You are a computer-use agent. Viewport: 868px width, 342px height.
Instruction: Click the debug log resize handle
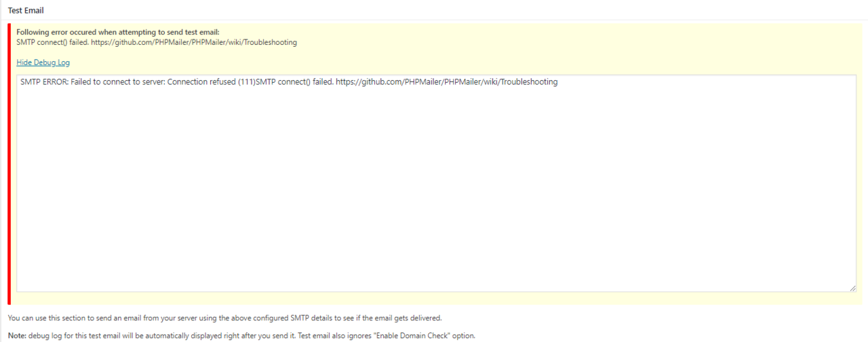point(852,288)
